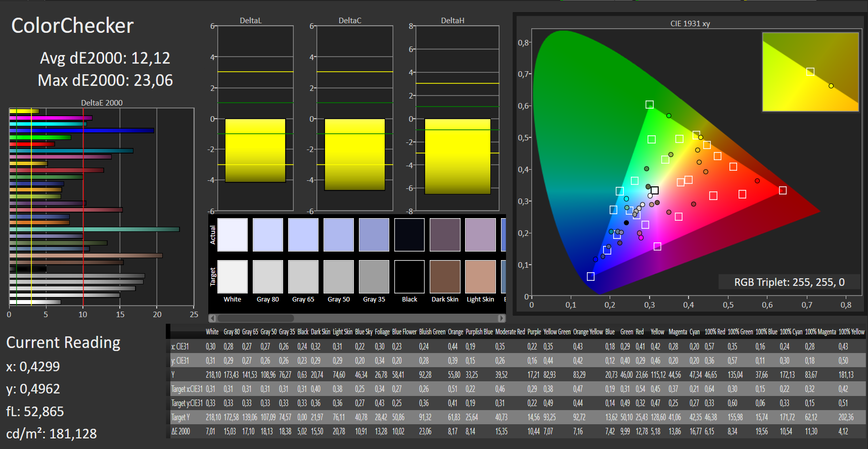Click the yellow zoom inset in the CIE diagram
This screenshot has width=868, height=449.
810,72
